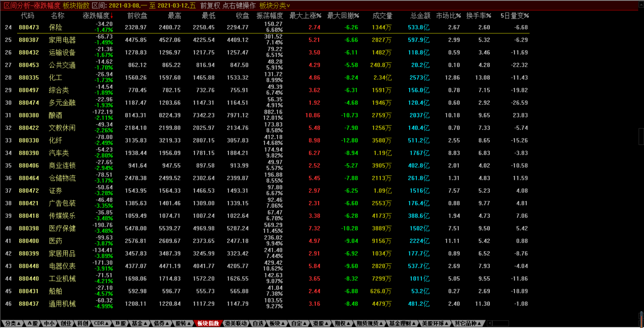The width and height of the screenshot is (644, 328).
Task: Click the horizontal tab scrollbar track
Action: point(501,323)
